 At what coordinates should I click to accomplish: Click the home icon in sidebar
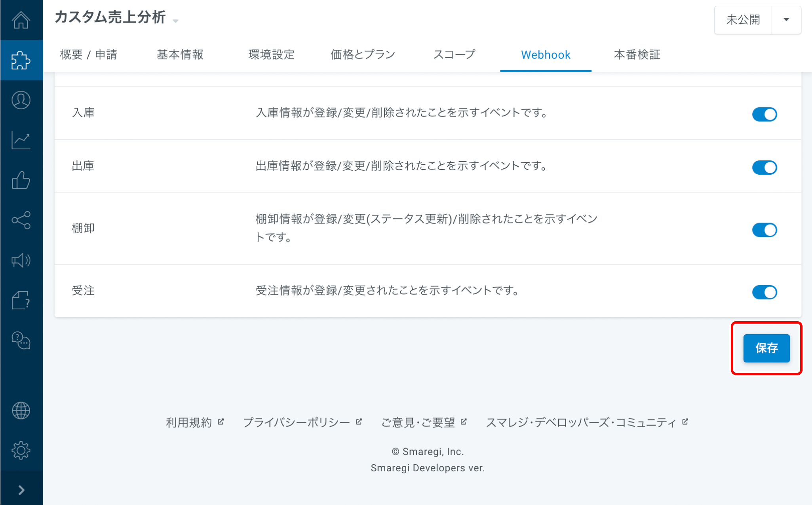tap(21, 20)
